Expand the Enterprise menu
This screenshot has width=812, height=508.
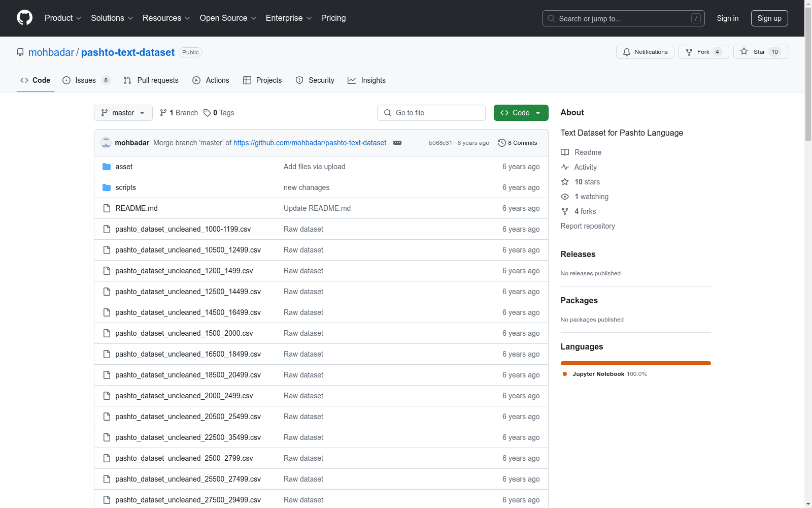point(289,18)
